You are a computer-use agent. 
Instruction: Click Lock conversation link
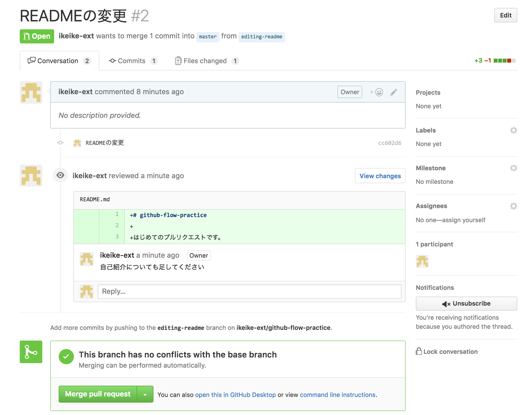447,352
